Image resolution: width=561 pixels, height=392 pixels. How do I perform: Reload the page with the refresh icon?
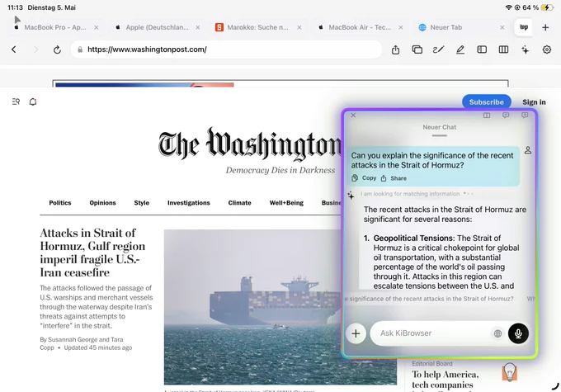click(57, 50)
